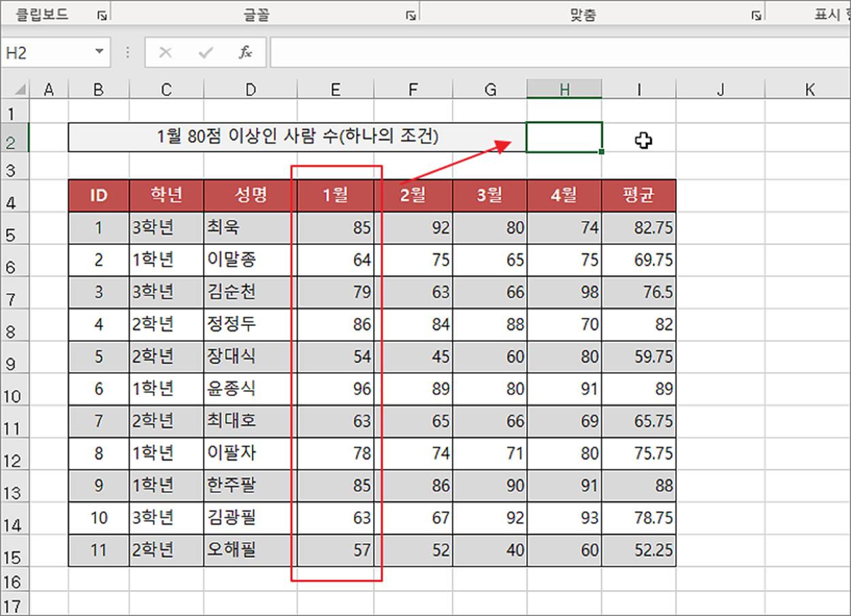This screenshot has width=851, height=616.
Task: Select the name cell '정정두'
Action: [251, 325]
